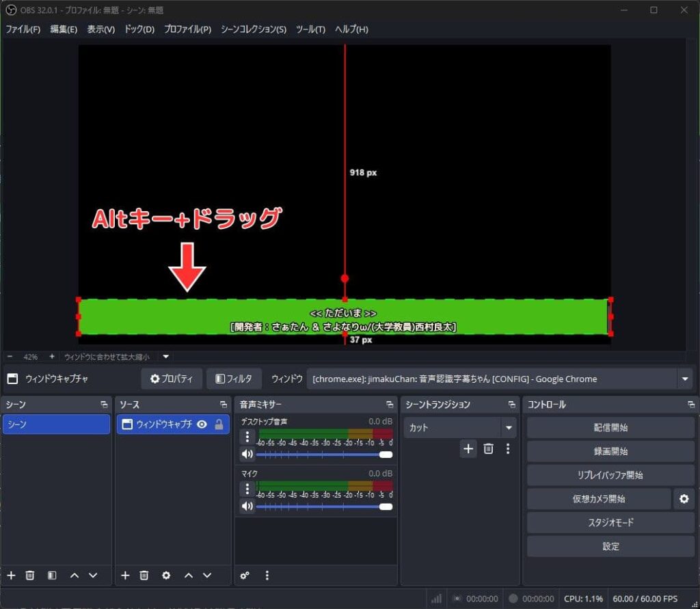
Task: Add a transition with plus icon
Action: (x=468, y=448)
